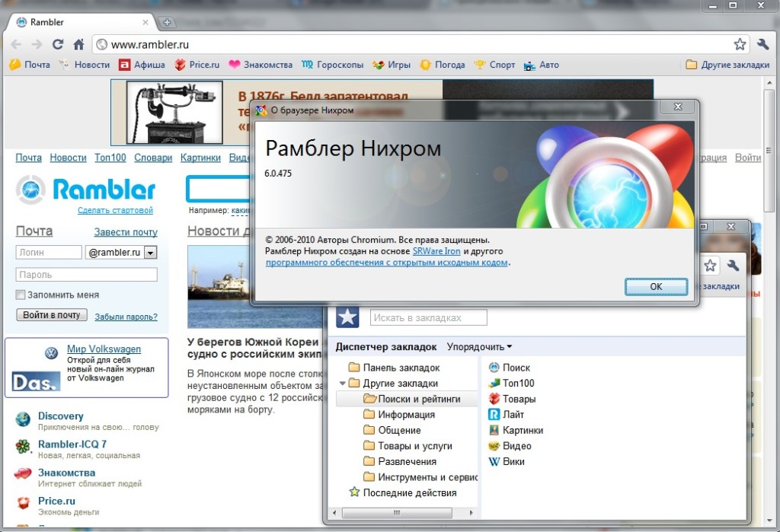Open the Погода bookmark

(443, 65)
